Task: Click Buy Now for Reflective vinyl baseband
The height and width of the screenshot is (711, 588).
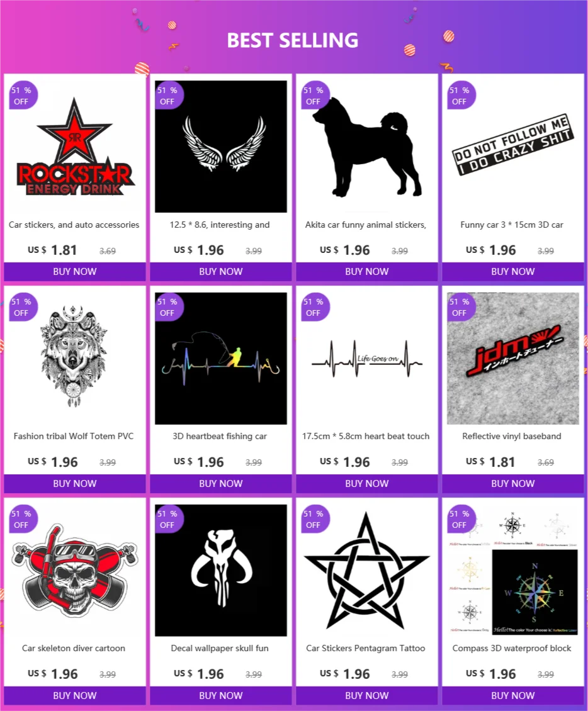Action: [x=513, y=483]
